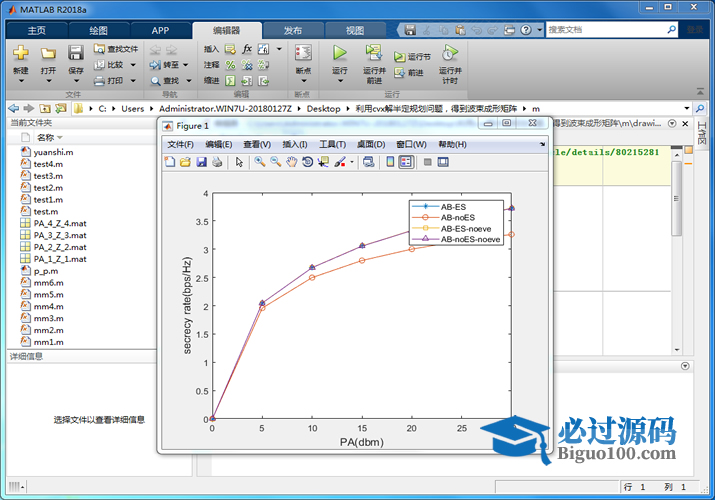
Task: Open dropdown arrow next to Print (打印)
Action: pos(133,81)
